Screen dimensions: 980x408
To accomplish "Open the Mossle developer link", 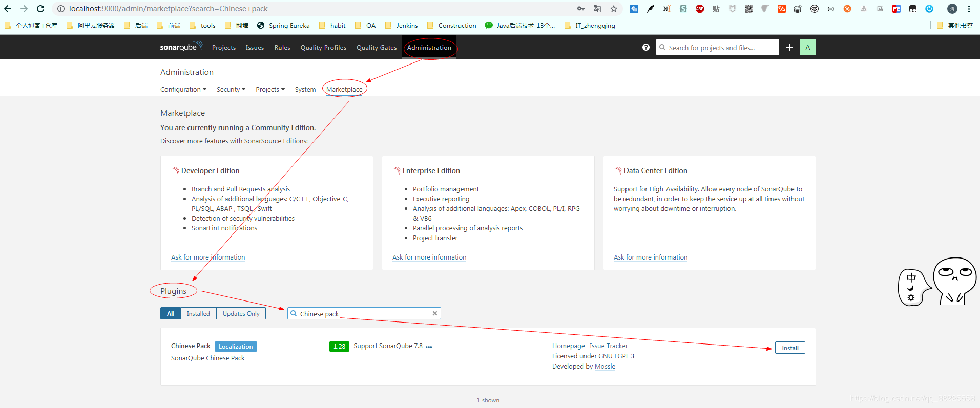I will point(605,367).
